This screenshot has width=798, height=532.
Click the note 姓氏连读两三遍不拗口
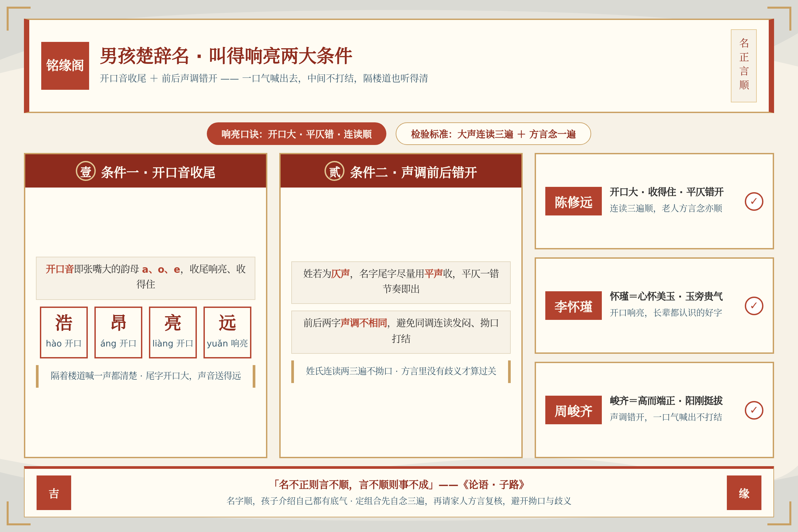coord(401,371)
